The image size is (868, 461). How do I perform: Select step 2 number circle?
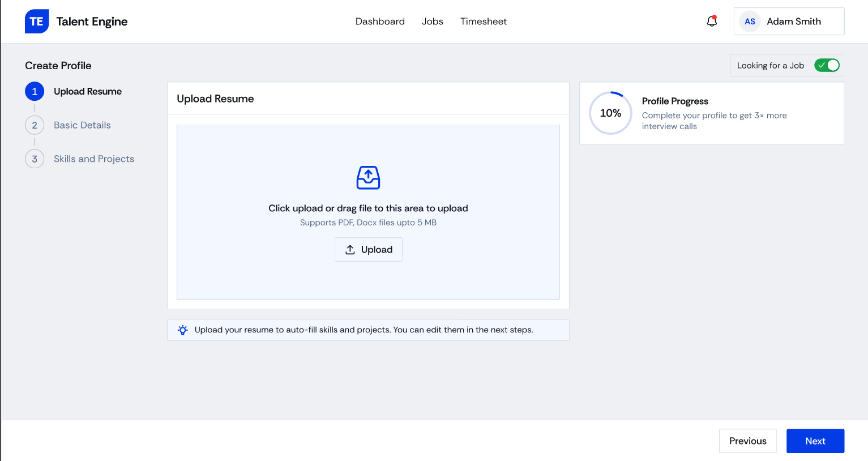(x=35, y=125)
